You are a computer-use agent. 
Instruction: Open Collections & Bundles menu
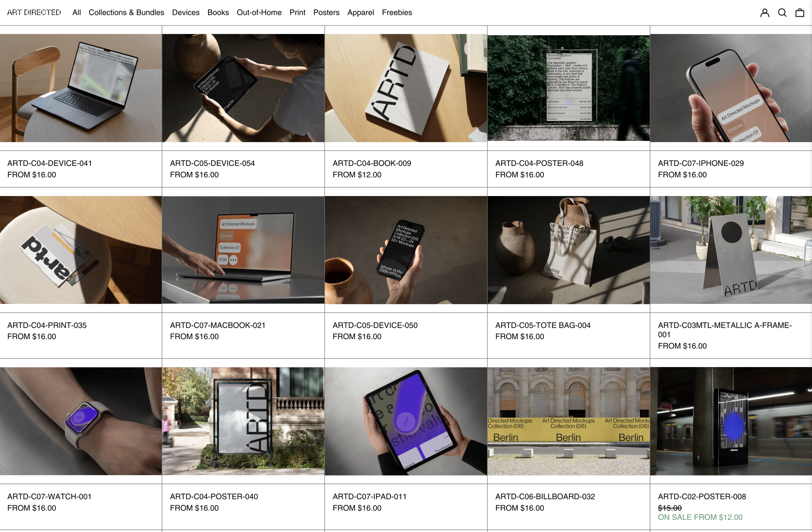coord(126,13)
